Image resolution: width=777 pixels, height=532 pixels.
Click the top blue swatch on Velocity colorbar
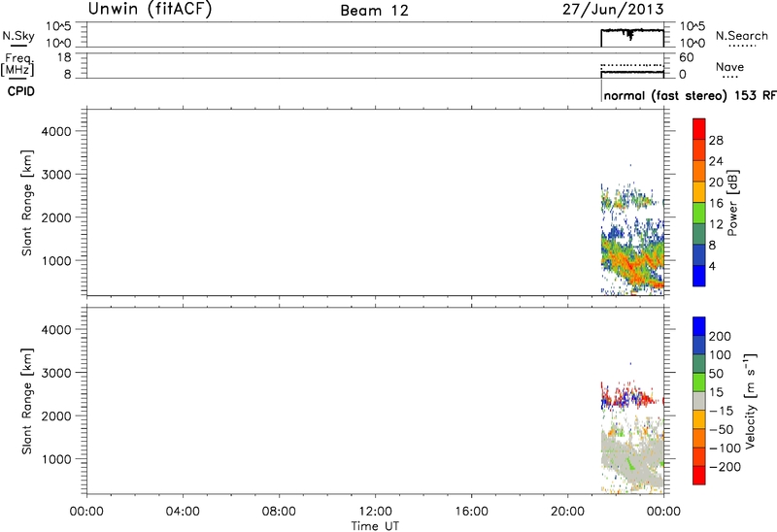698,326
